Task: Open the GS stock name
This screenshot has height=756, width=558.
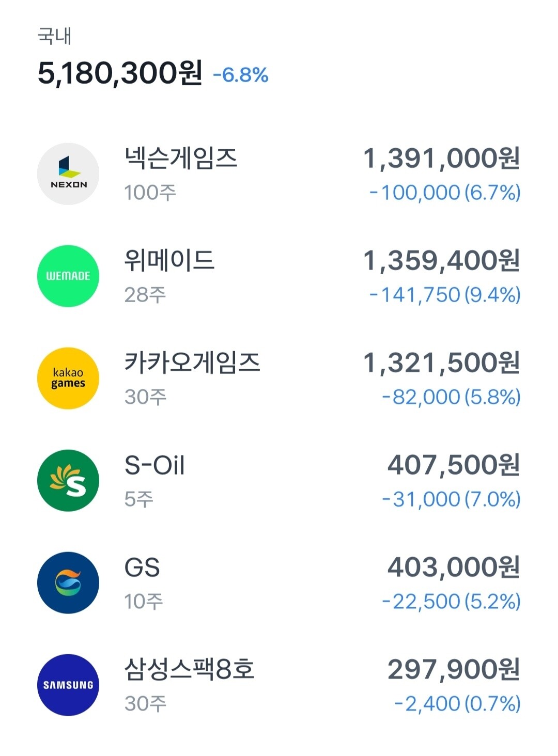Action: pyautogui.click(x=142, y=568)
